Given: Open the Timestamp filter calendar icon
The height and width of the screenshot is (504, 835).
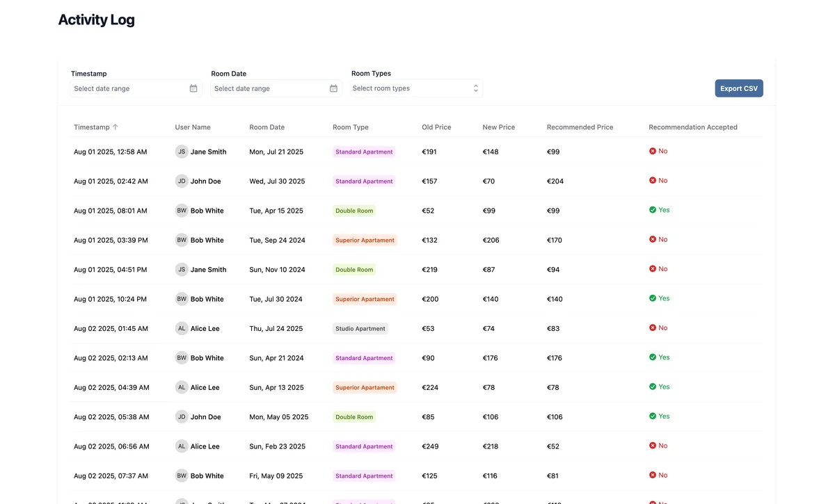Looking at the screenshot, I should click(x=193, y=88).
